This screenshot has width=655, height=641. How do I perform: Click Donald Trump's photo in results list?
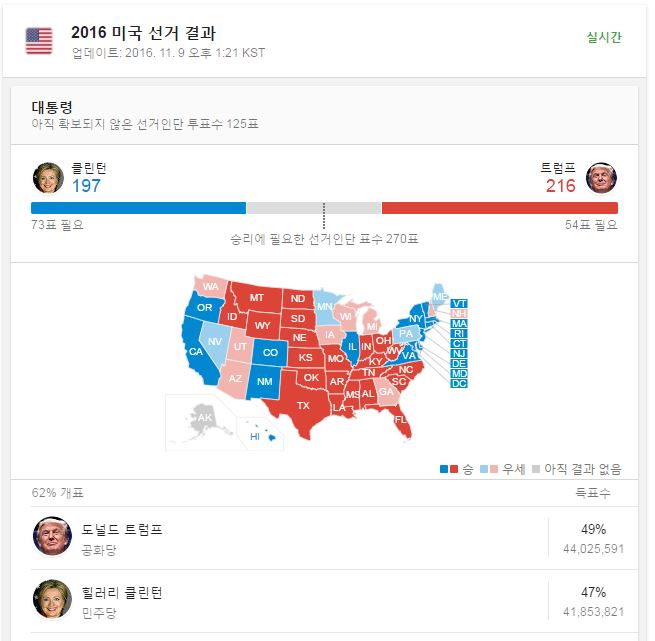pos(52,537)
